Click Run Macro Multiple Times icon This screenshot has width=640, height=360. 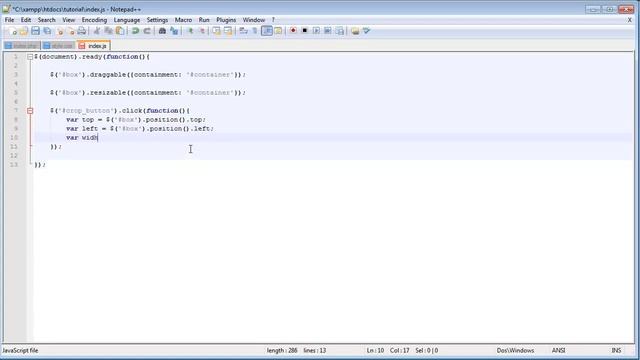327,31
